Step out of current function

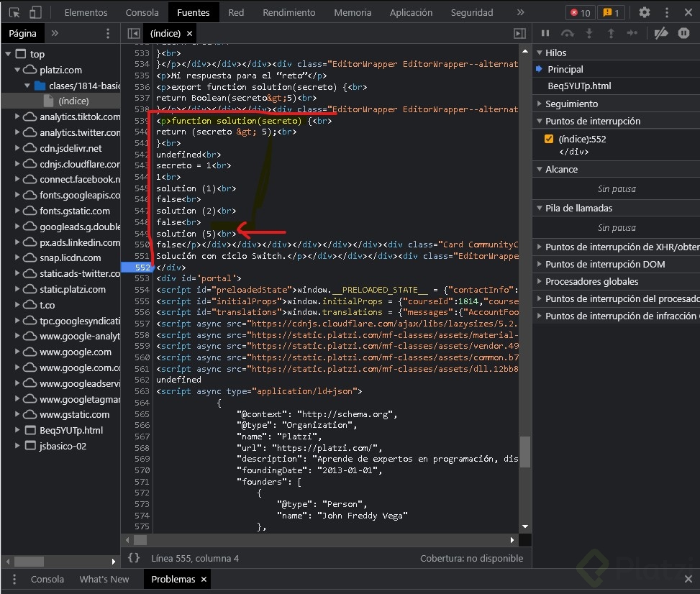coord(612,33)
